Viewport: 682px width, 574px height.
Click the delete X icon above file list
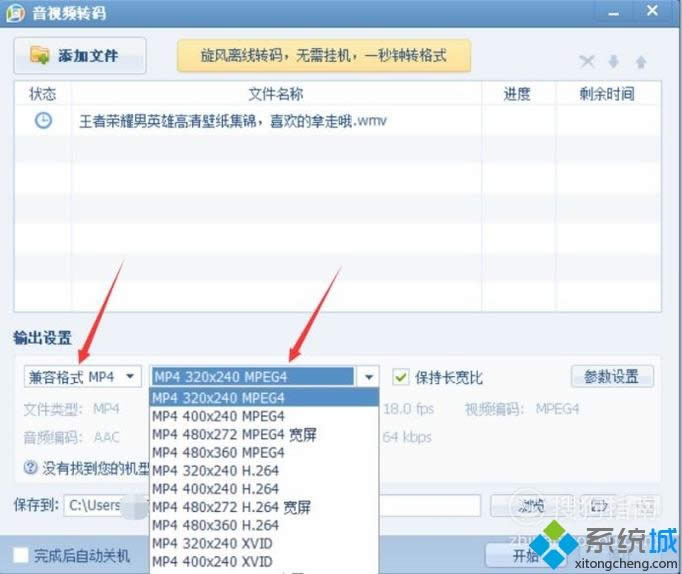pos(587,61)
